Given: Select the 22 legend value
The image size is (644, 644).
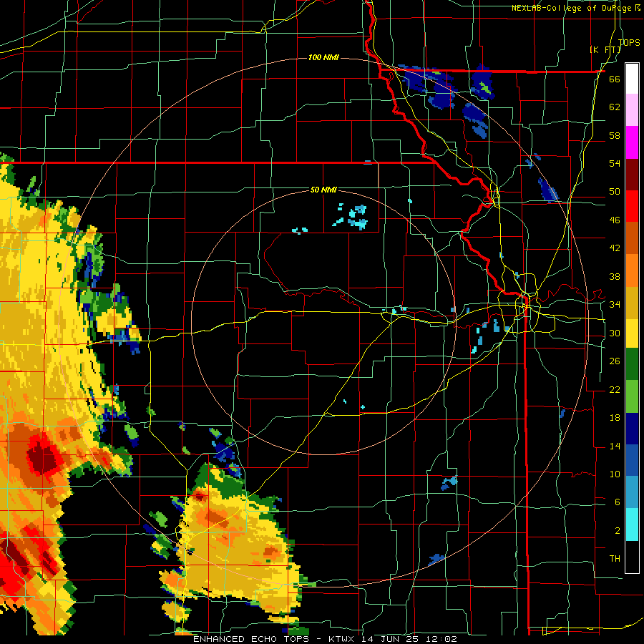Looking at the screenshot, I should (x=615, y=390).
